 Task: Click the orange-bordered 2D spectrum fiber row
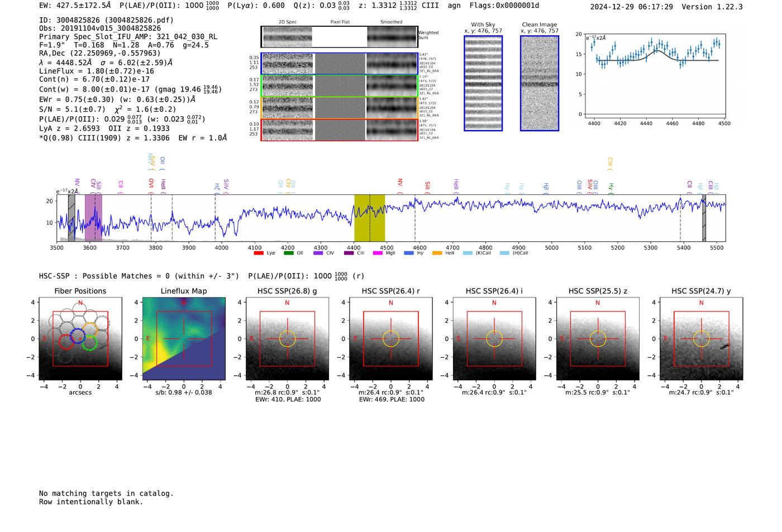tap(340, 108)
